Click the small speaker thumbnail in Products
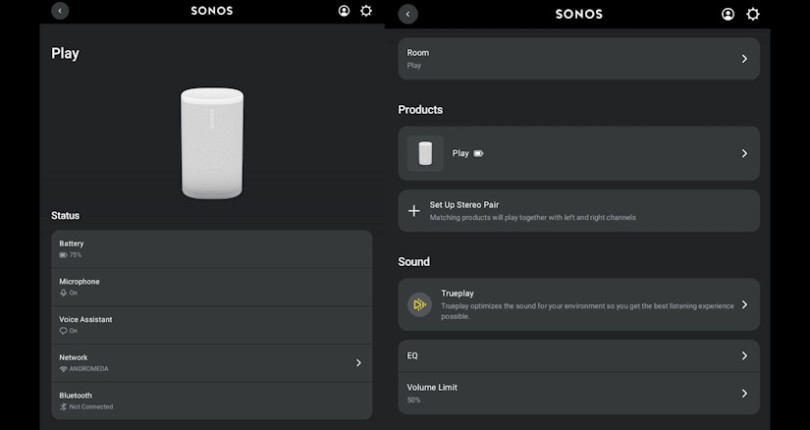Screen dimensions: 810x430 coord(425,153)
